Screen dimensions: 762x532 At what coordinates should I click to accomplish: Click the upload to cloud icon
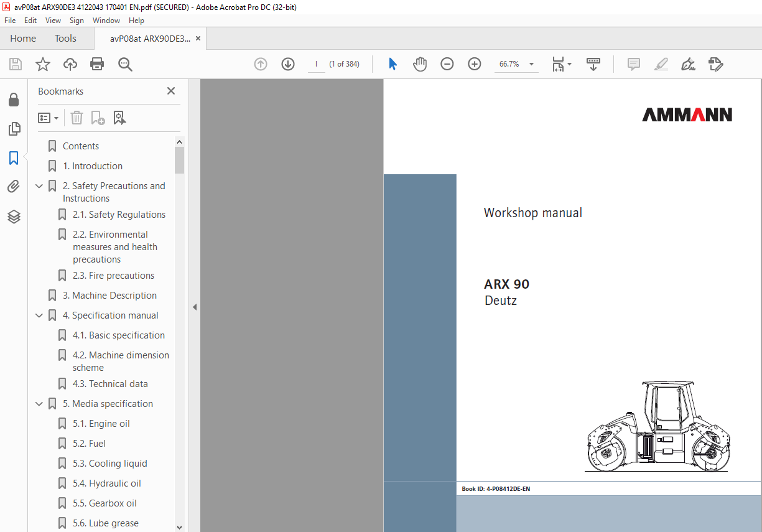click(70, 64)
